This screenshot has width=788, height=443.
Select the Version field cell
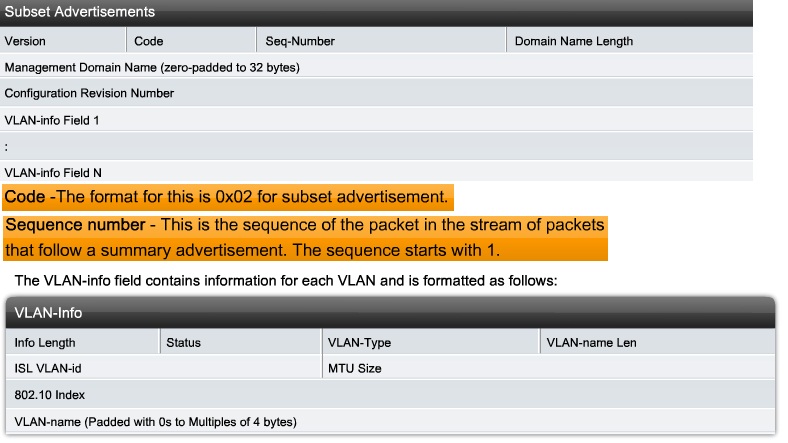coord(63,41)
